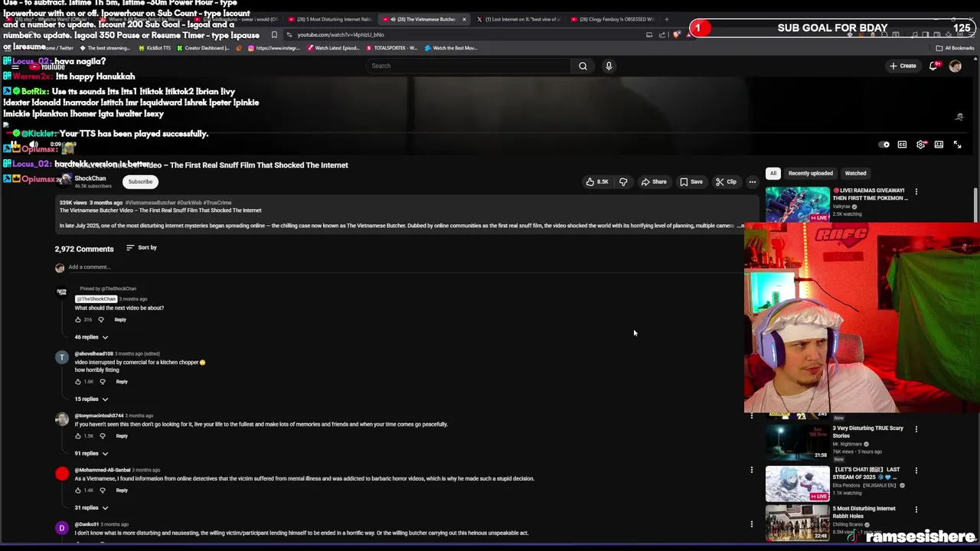Switch player to theater mode

[939, 145]
